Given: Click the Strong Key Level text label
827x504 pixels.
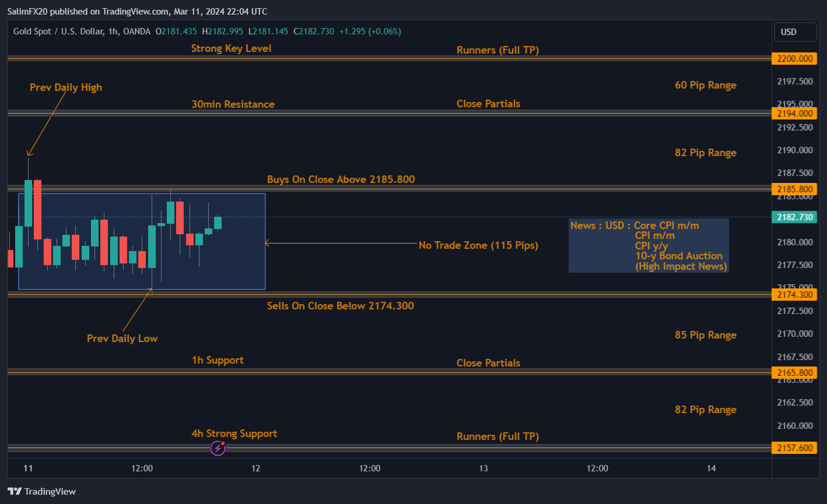Looking at the screenshot, I should point(231,48).
